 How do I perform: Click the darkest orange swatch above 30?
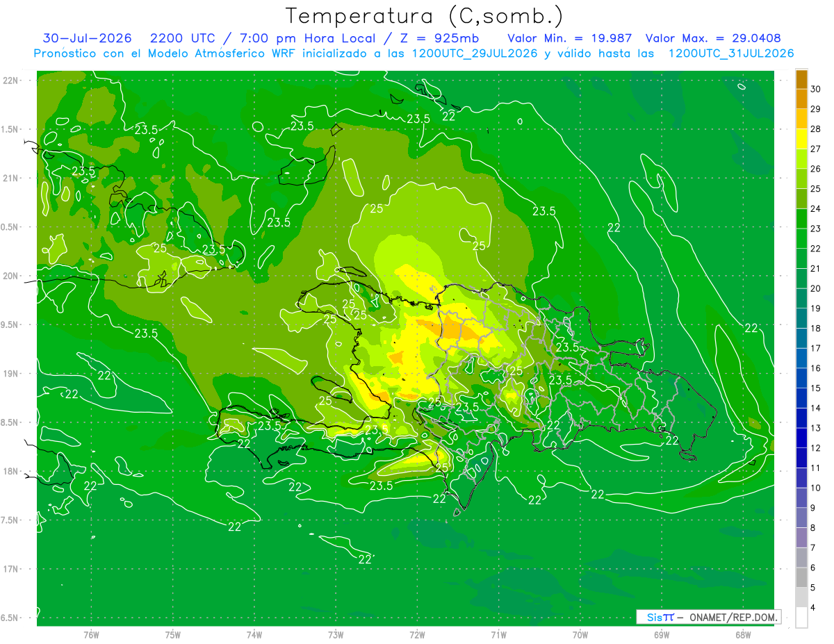coord(801,79)
